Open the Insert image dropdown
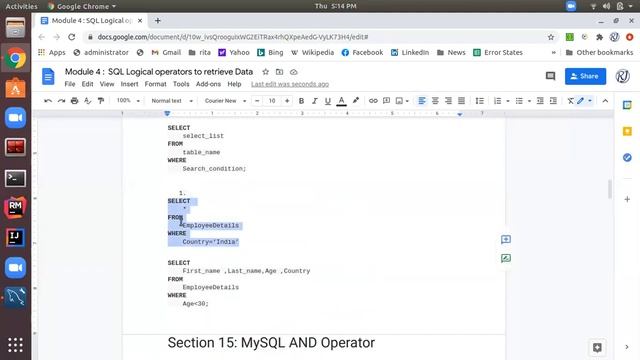Image resolution: width=640 pixels, height=360 pixels. tap(402, 101)
